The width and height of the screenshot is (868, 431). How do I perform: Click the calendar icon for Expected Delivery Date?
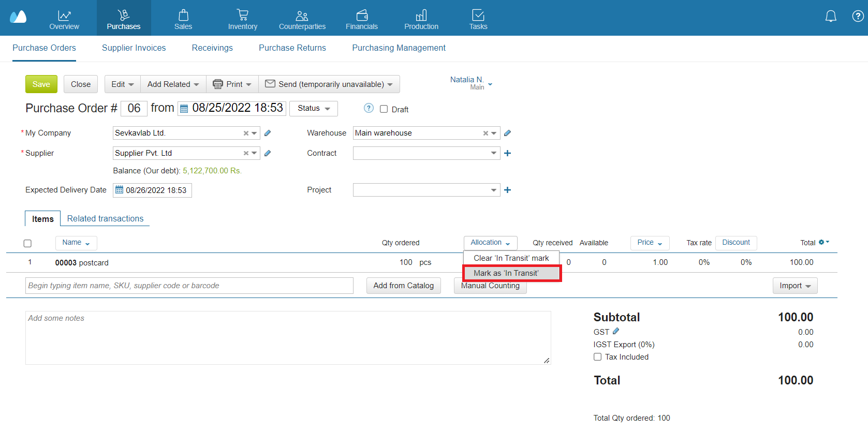point(119,190)
